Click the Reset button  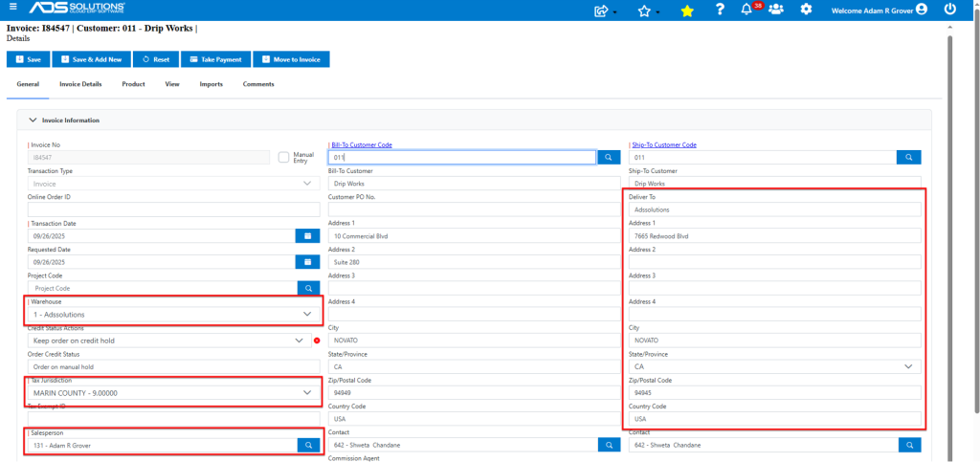click(156, 59)
